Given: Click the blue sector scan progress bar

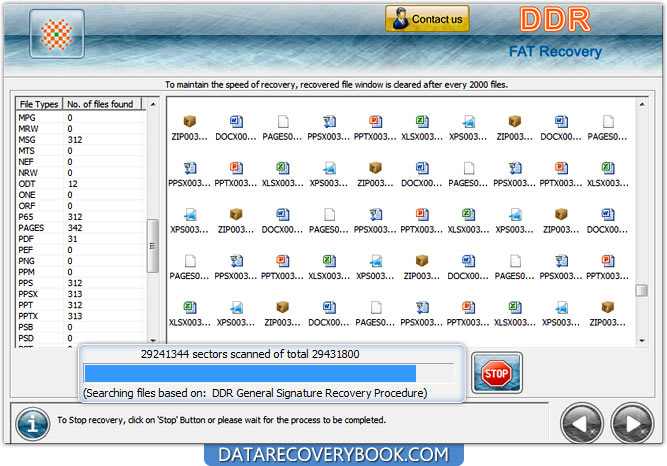Looking at the screenshot, I should pyautogui.click(x=269, y=373).
